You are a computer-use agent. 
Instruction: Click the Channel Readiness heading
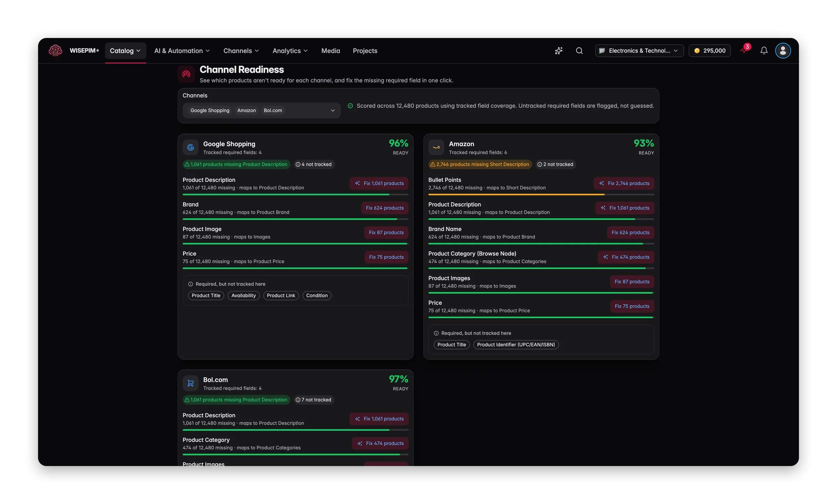[x=242, y=70]
